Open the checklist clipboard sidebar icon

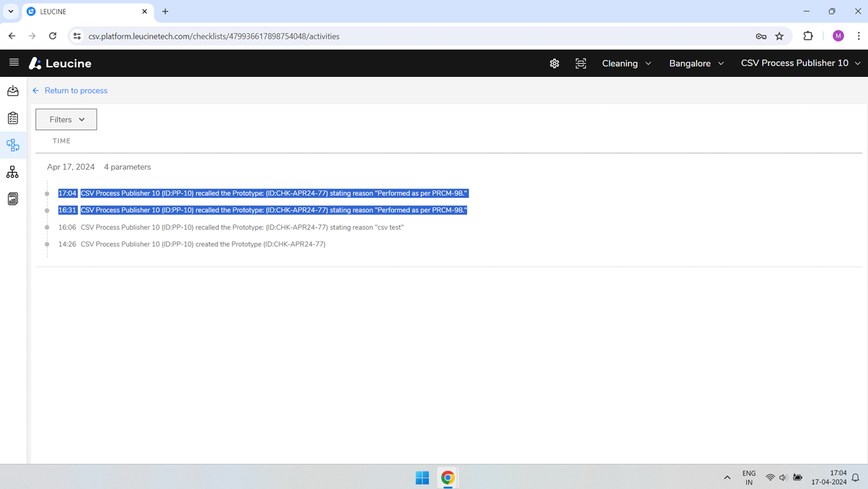pyautogui.click(x=13, y=118)
